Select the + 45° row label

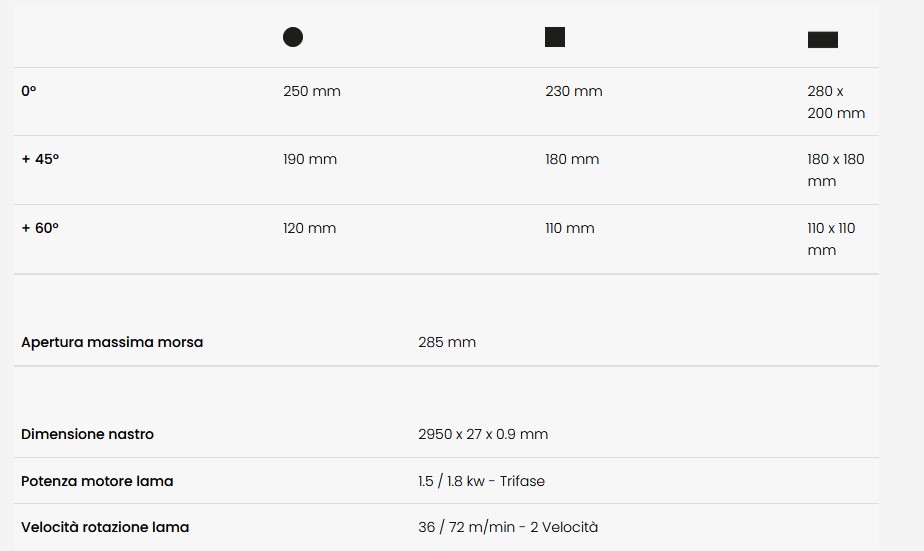pos(40,159)
